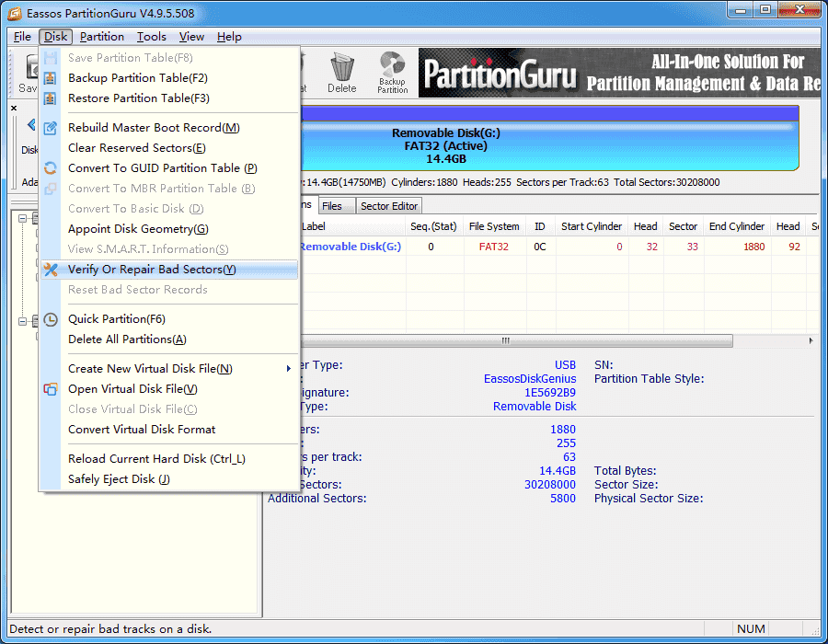The height and width of the screenshot is (644, 828).
Task: Select Quick Partition(F6)
Action: click(x=169, y=319)
